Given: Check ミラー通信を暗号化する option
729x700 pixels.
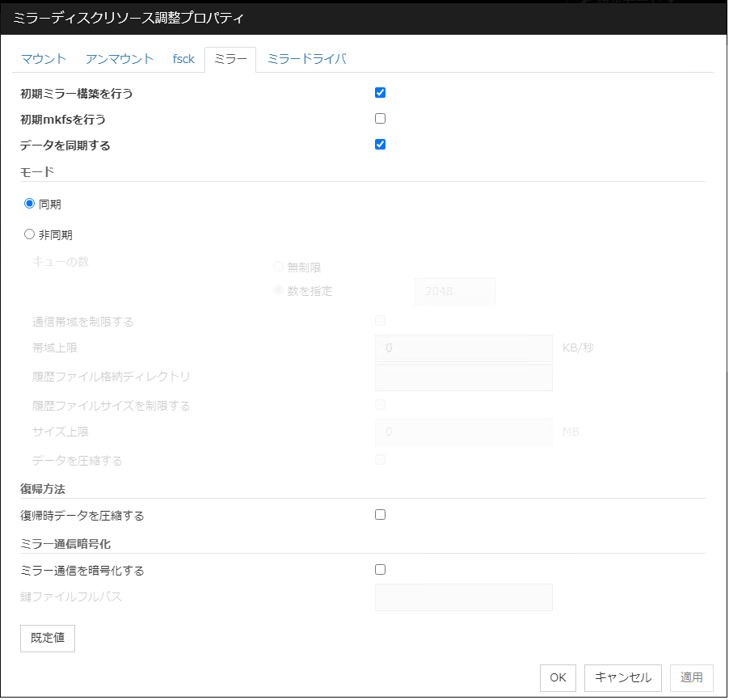Looking at the screenshot, I should (x=381, y=570).
